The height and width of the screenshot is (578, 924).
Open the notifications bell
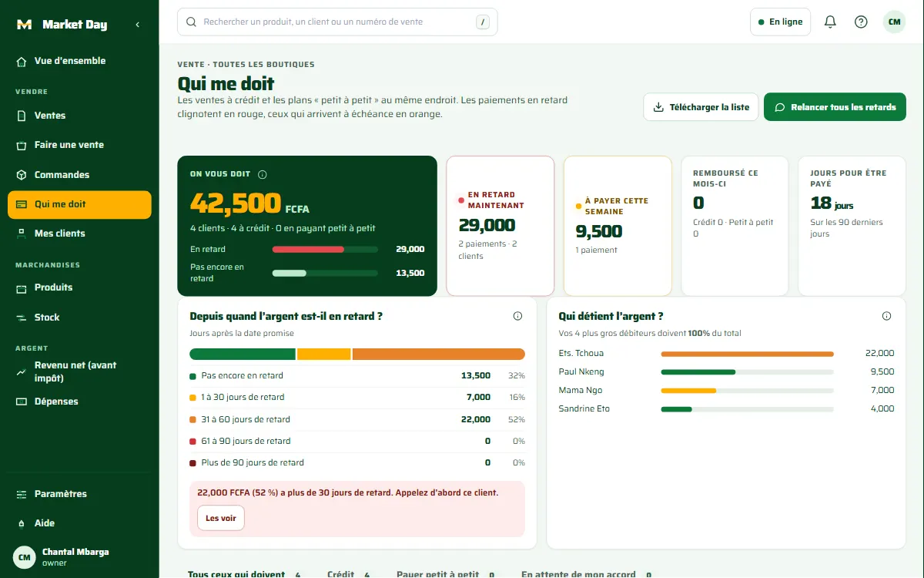coord(830,22)
